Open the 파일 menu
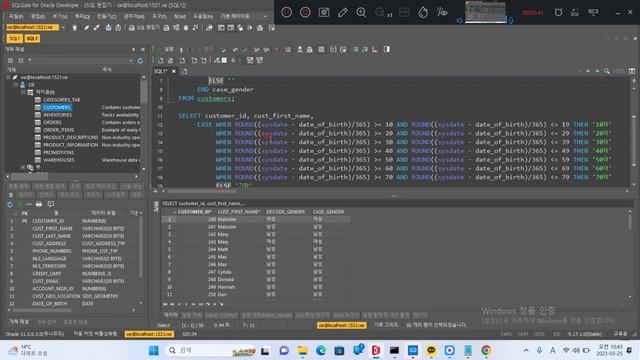This screenshot has width=640, height=360. [x=16, y=16]
